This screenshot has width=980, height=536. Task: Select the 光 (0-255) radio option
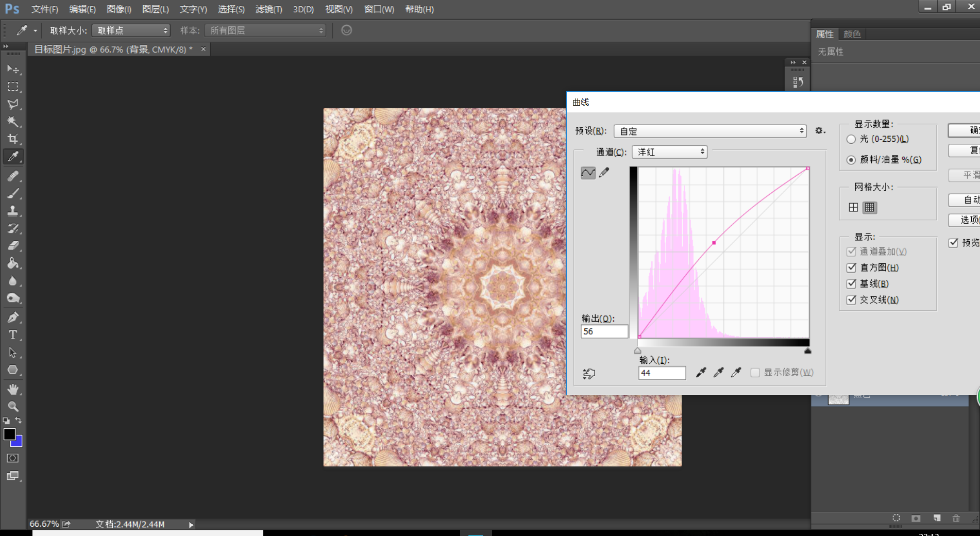tap(851, 139)
